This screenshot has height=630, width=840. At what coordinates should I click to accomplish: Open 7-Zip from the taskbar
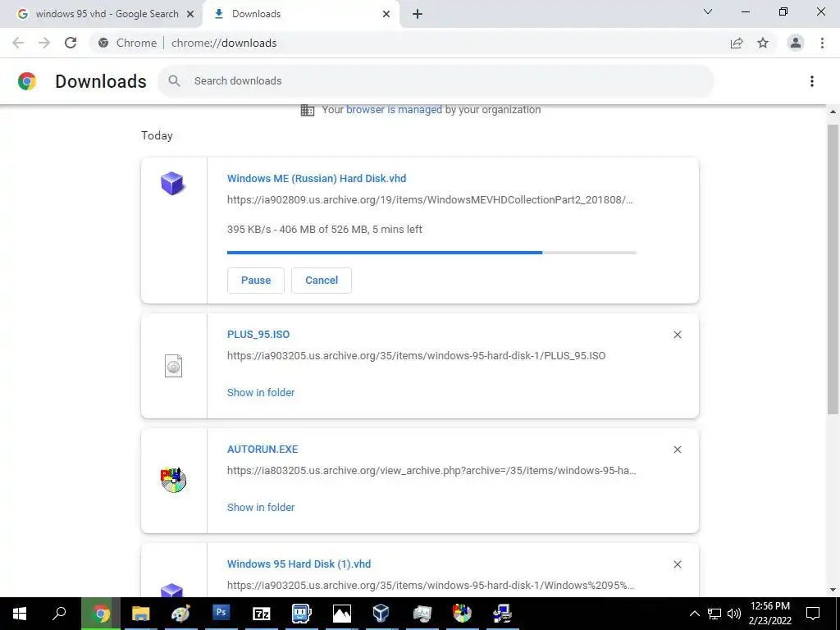click(x=262, y=614)
